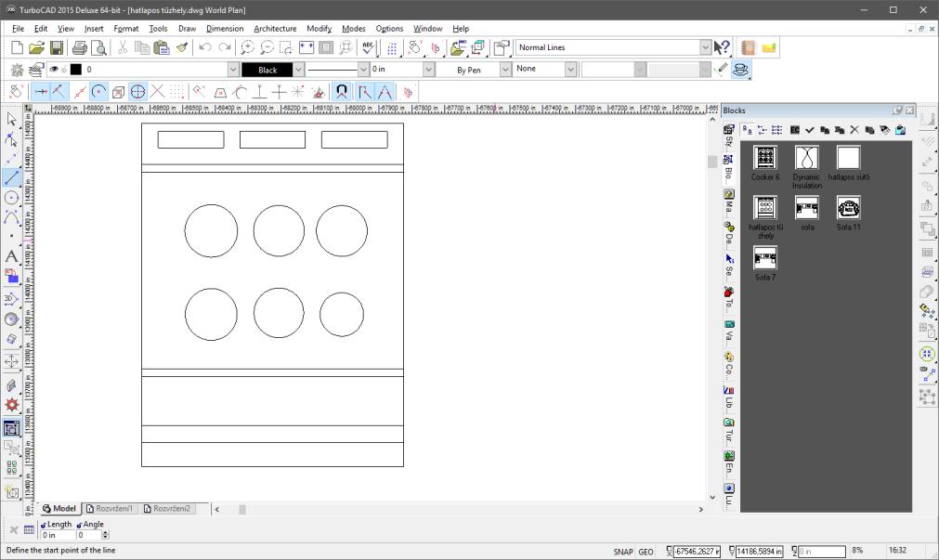Switch to the Model tab
This screenshot has height=560, width=939.
click(x=59, y=509)
